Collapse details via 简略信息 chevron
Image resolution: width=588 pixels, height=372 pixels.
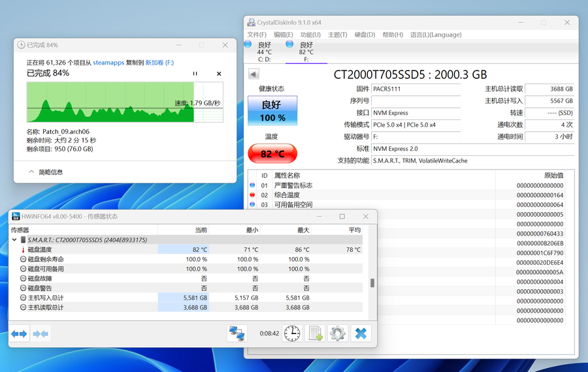(31, 172)
